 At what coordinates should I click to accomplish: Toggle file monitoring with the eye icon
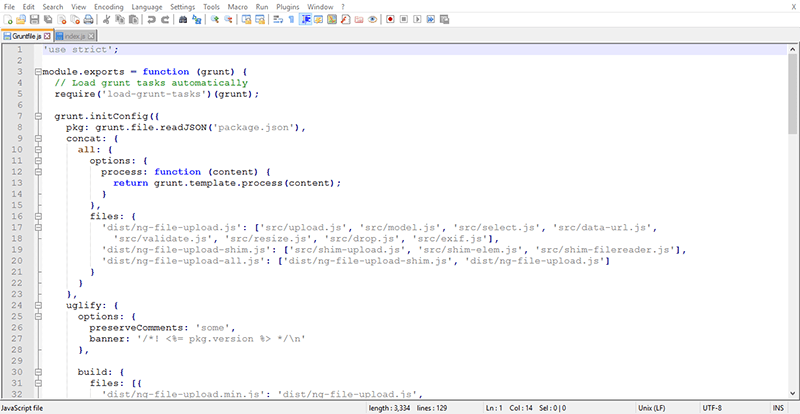tap(372, 19)
